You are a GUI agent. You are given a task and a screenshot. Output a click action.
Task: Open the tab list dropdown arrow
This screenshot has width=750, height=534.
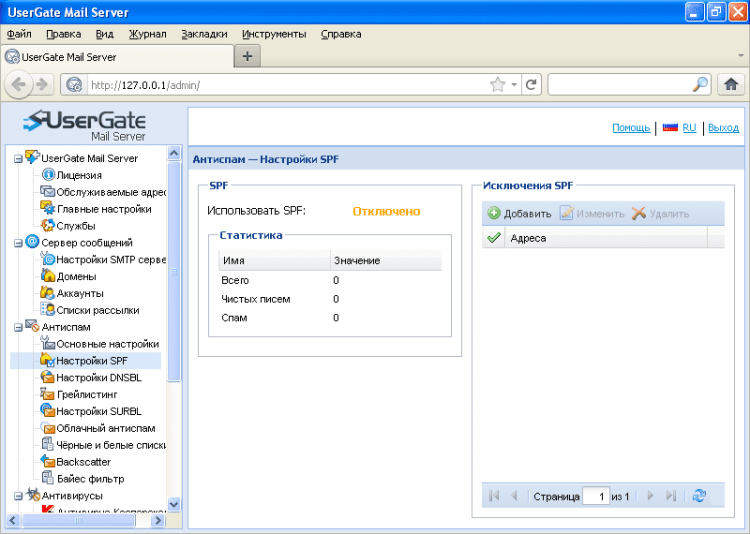[741, 56]
